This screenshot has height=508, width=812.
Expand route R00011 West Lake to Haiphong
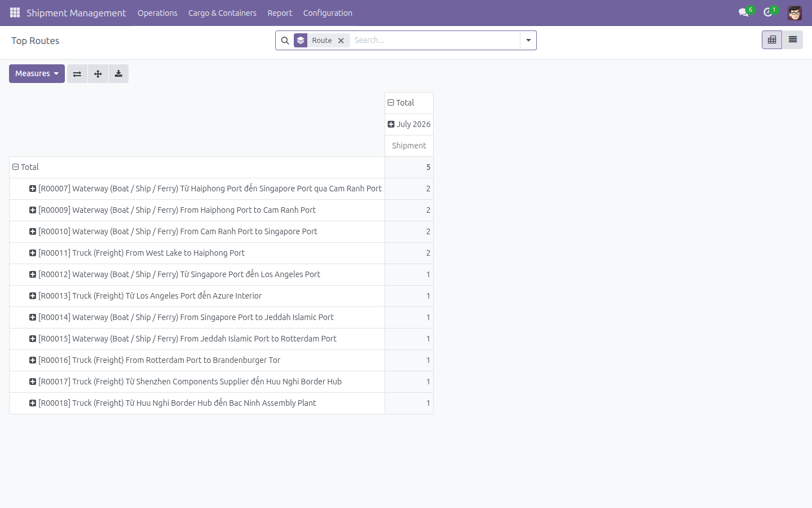[137, 253]
